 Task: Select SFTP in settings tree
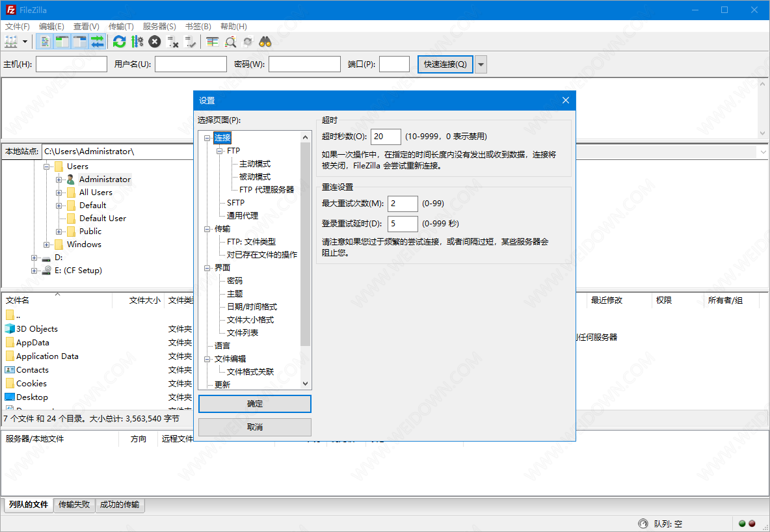tap(235, 202)
